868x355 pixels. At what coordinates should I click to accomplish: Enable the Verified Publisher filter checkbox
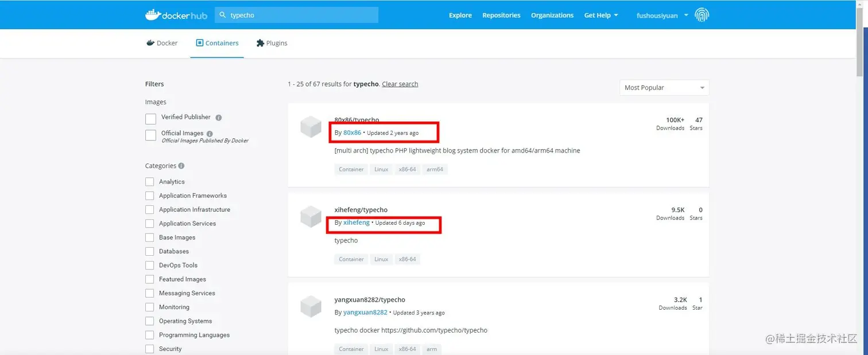click(150, 119)
